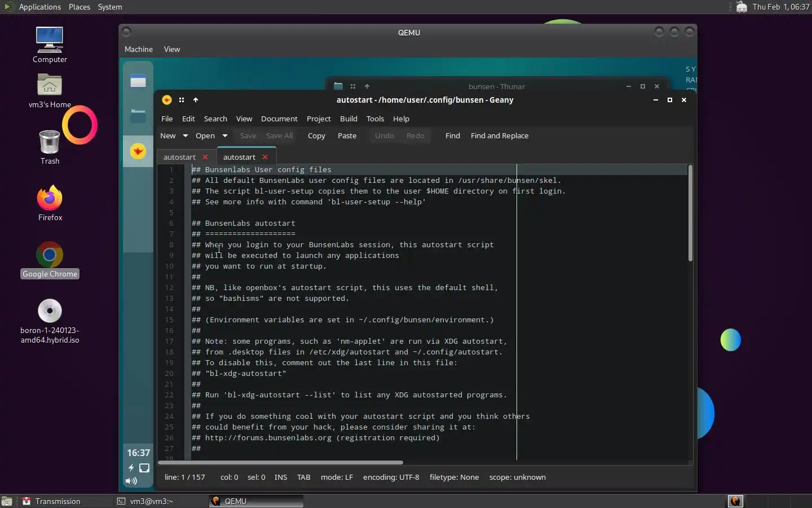Image resolution: width=812 pixels, height=508 pixels.
Task: Click the show desktop icon in bottom panel
Action: pyautogui.click(x=7, y=501)
